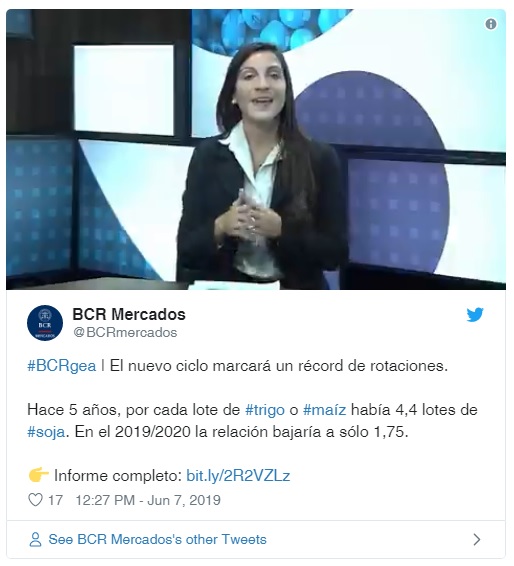
Task: Click the tweet text about récord de rotaciones
Action: tap(279, 366)
